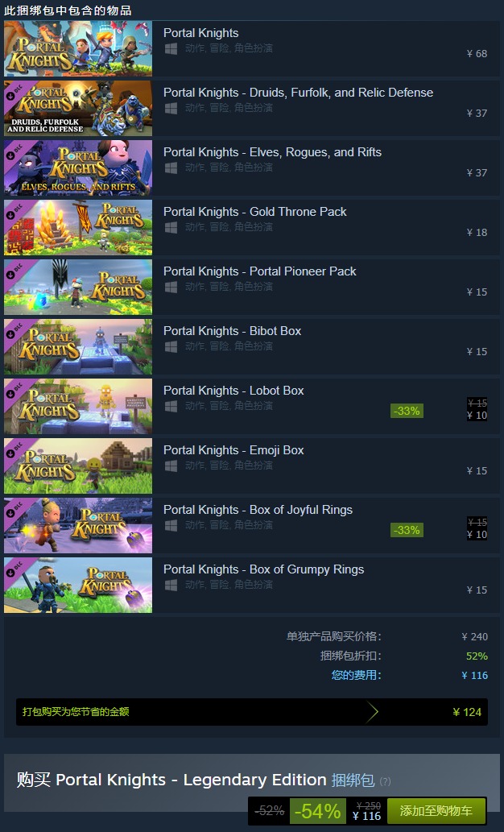The width and height of the screenshot is (504, 832).
Task: Click Windows icon under Portal Knights base game
Action: point(171,49)
